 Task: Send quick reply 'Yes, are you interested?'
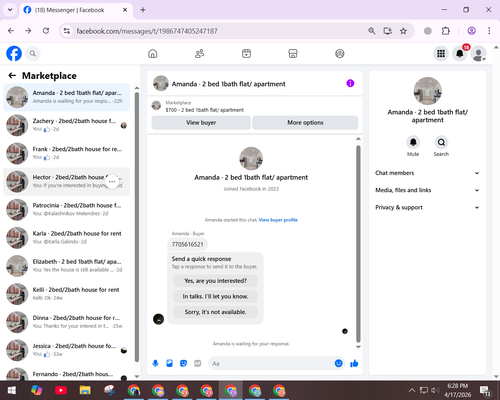[x=215, y=281]
